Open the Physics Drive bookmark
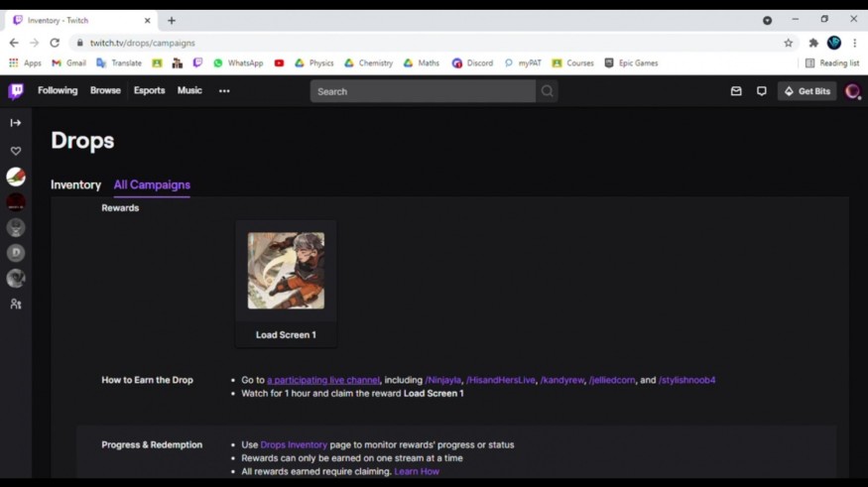Viewport: 868px width, 487px height. coord(313,63)
